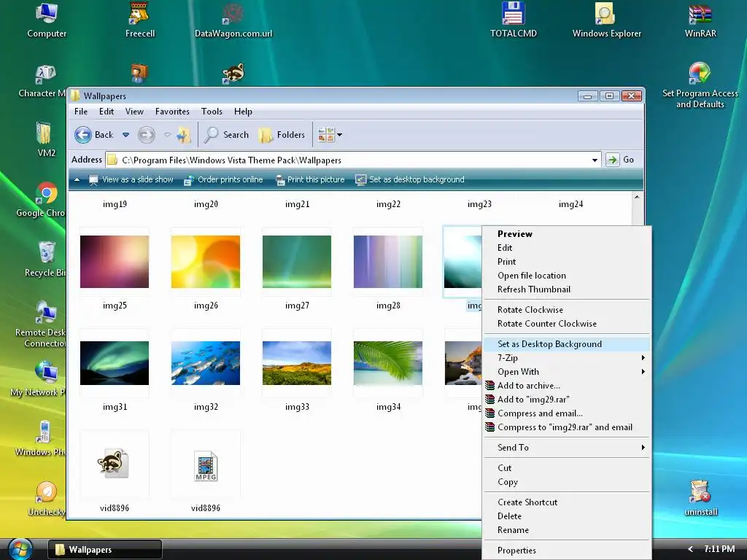This screenshot has height=560, width=747.
Task: Click the Search toolbar button
Action: pyautogui.click(x=227, y=135)
